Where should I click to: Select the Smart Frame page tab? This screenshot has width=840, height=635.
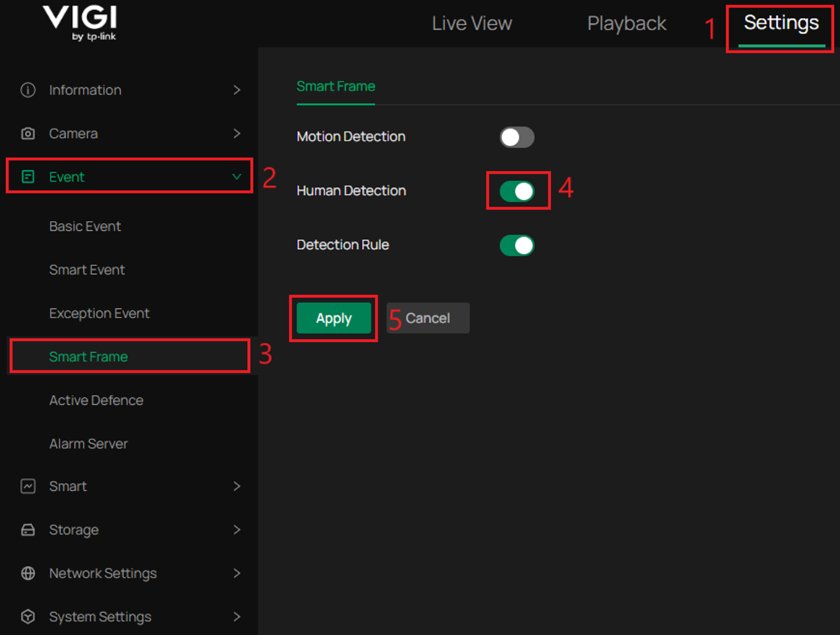pyautogui.click(x=336, y=87)
